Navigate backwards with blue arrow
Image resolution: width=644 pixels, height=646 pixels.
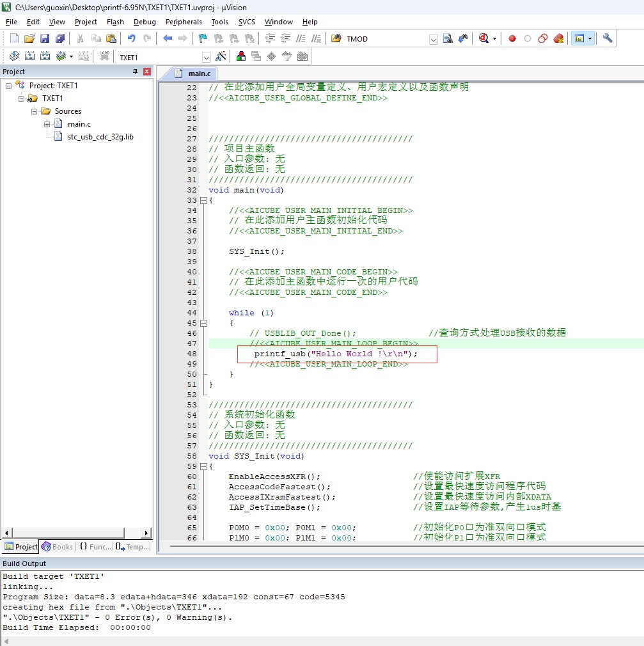click(168, 39)
